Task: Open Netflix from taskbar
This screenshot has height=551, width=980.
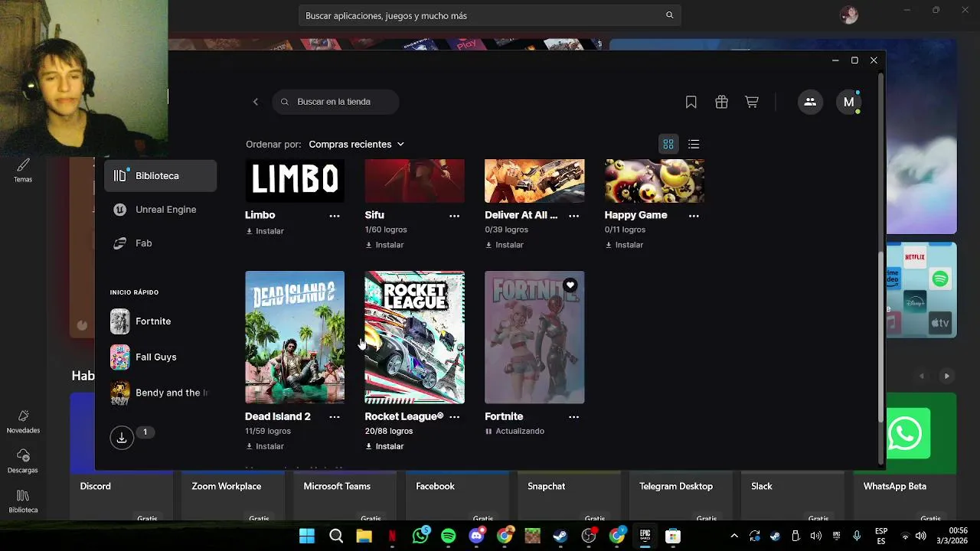Action: pyautogui.click(x=392, y=536)
